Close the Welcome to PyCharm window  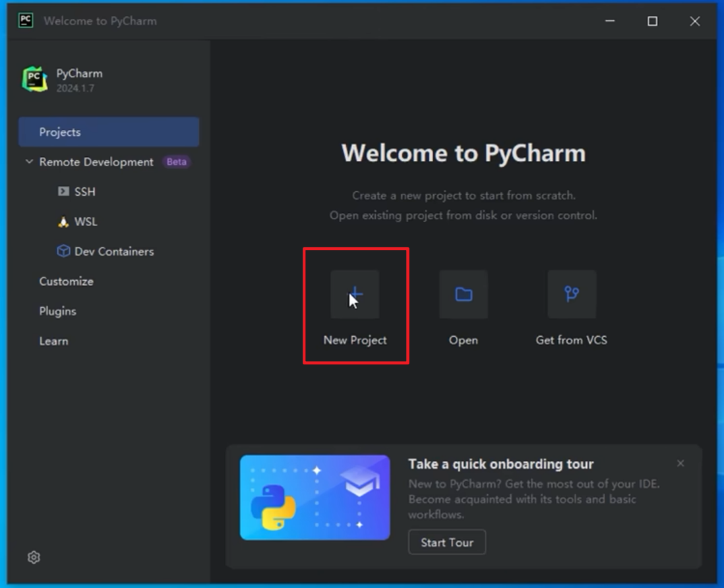pyautogui.click(x=695, y=21)
